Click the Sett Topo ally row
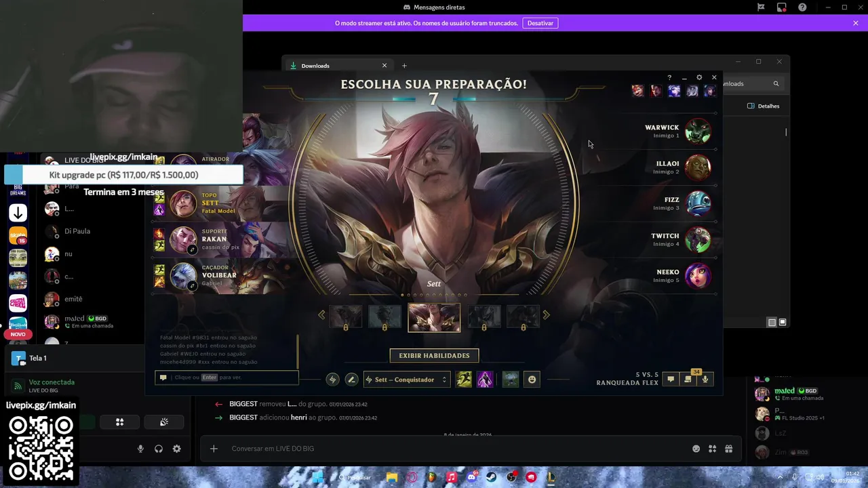868x488 pixels. click(x=224, y=203)
